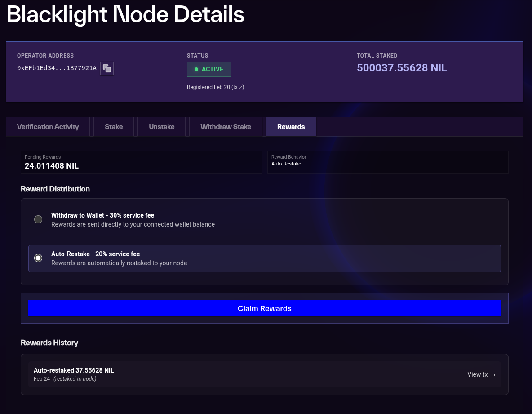Open the Unstake tab
Image resolution: width=532 pixels, height=414 pixels.
(x=161, y=126)
